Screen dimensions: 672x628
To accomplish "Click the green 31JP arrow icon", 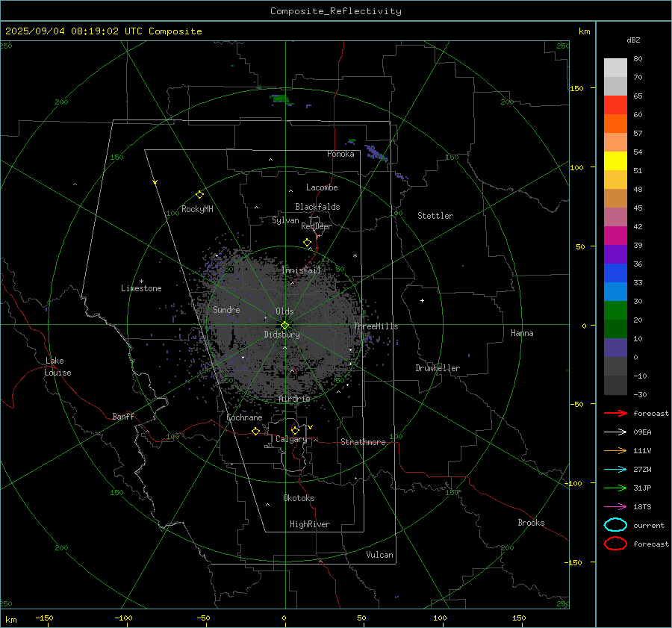I will (615, 488).
